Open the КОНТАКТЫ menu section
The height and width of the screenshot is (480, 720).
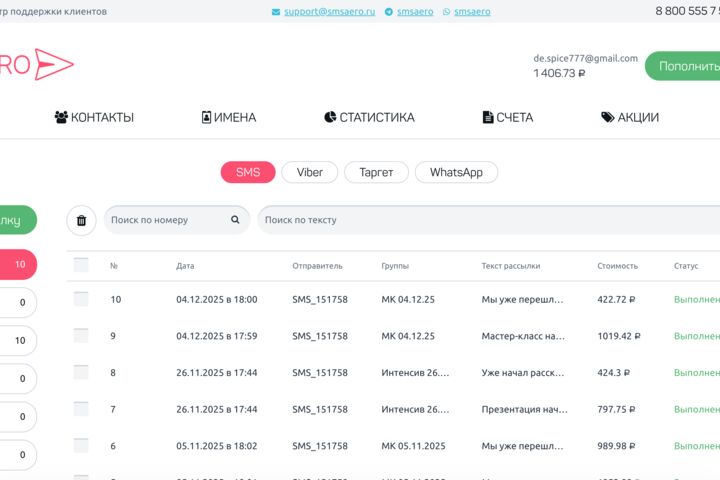pos(94,117)
